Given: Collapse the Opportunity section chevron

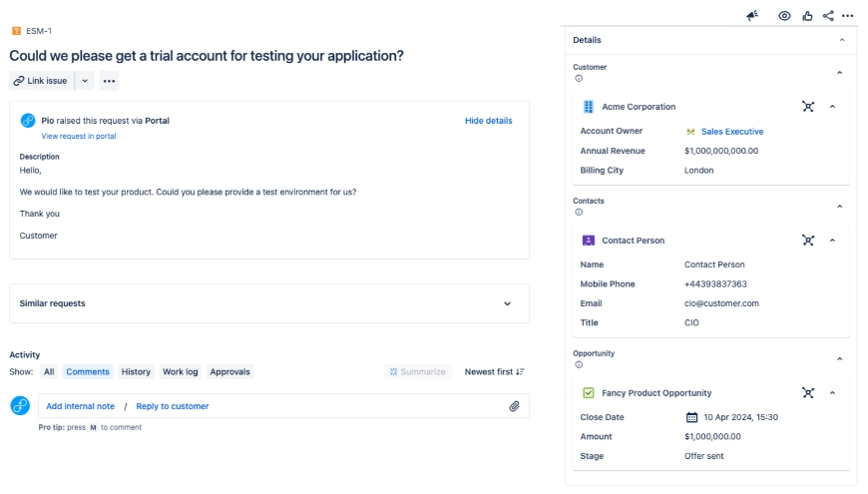Looking at the screenshot, I should click(839, 359).
